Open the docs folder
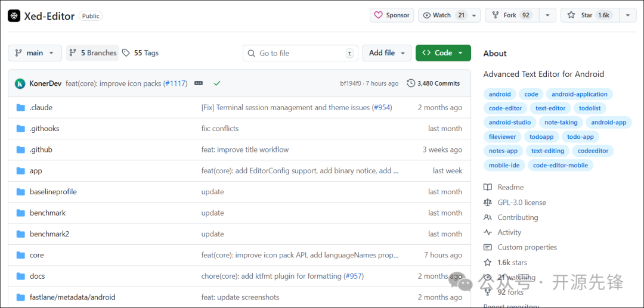The image size is (644, 308). (x=38, y=276)
